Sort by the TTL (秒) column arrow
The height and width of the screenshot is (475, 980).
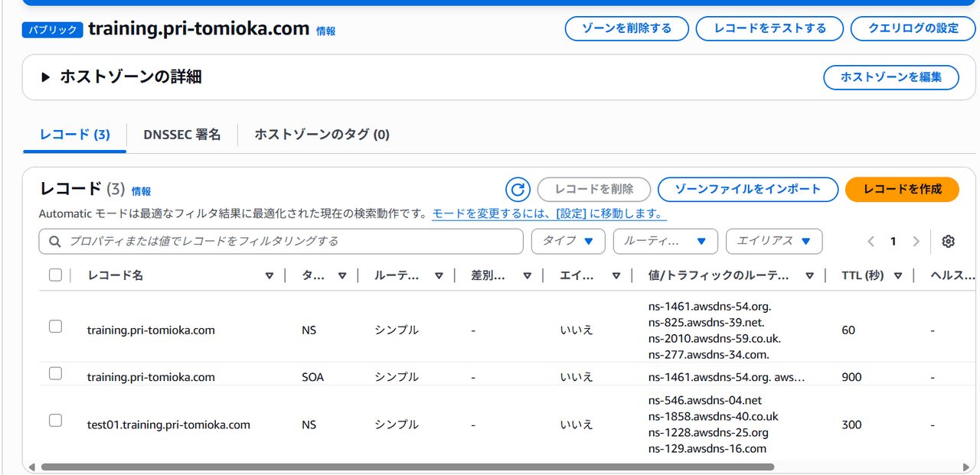coord(898,275)
